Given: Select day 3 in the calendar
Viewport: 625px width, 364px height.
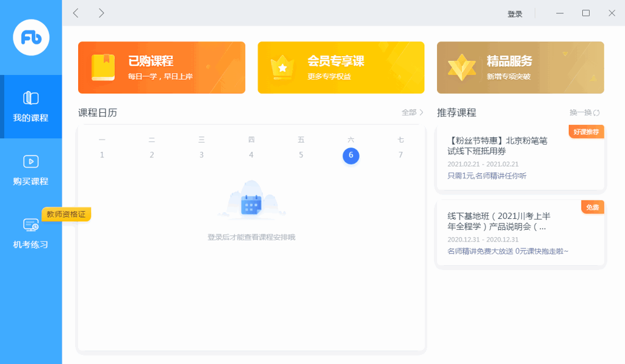Looking at the screenshot, I should pyautogui.click(x=201, y=155).
